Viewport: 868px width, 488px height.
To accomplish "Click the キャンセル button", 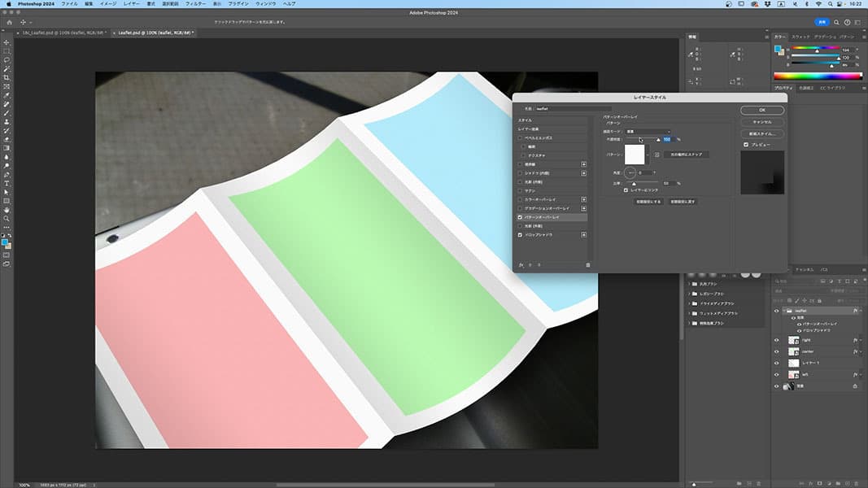I will (x=761, y=122).
